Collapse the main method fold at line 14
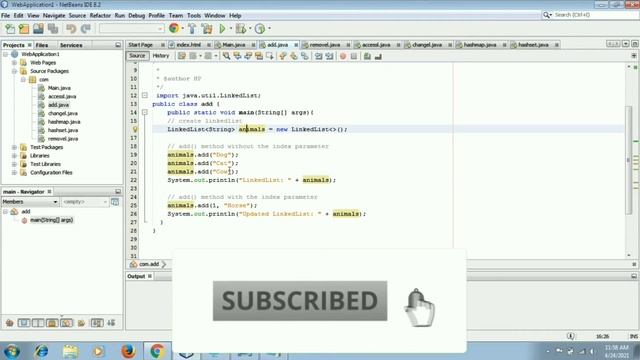This screenshot has height=360, width=640. click(144, 112)
